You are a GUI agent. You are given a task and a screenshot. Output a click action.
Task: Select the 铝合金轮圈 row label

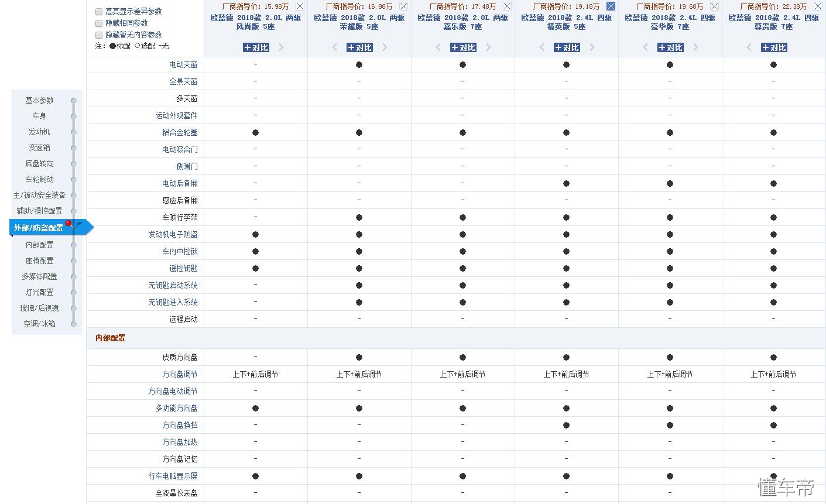click(180, 132)
